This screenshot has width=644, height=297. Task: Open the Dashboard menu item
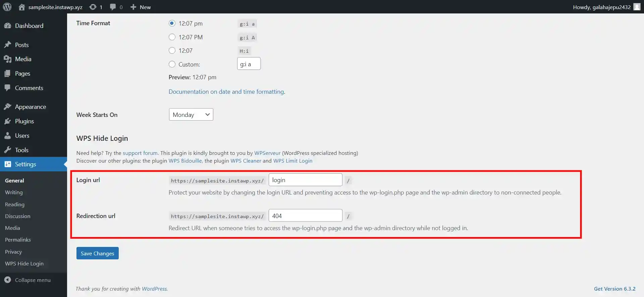coord(34,26)
